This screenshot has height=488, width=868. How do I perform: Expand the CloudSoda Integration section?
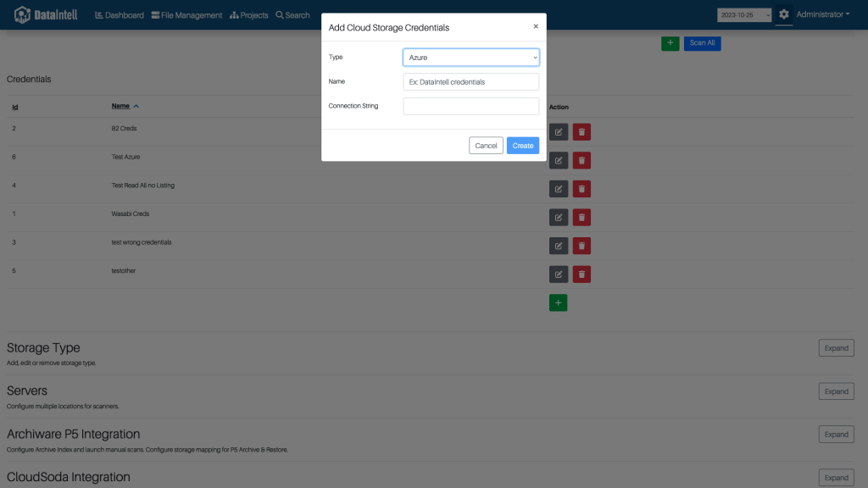pos(836,478)
